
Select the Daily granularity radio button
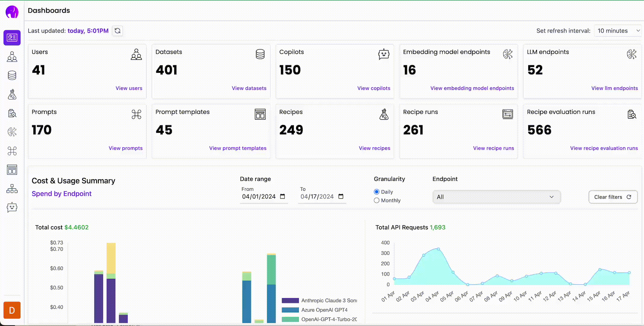376,192
